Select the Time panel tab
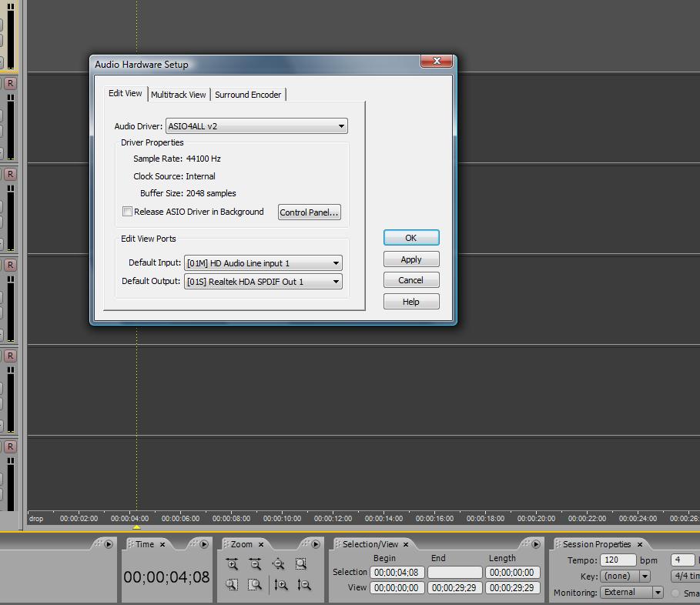Screen dimensions: 700x605 coord(145,544)
